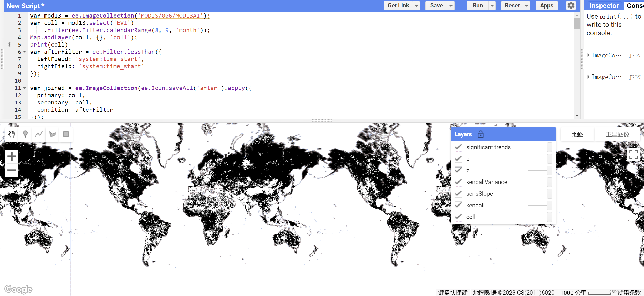Uncheck the sensSlope layer

[458, 193]
